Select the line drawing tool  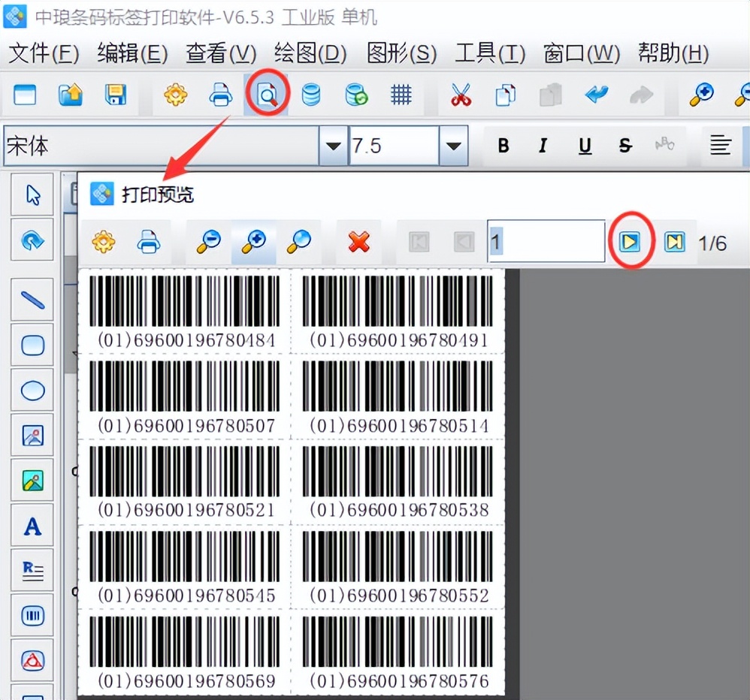pyautogui.click(x=32, y=299)
